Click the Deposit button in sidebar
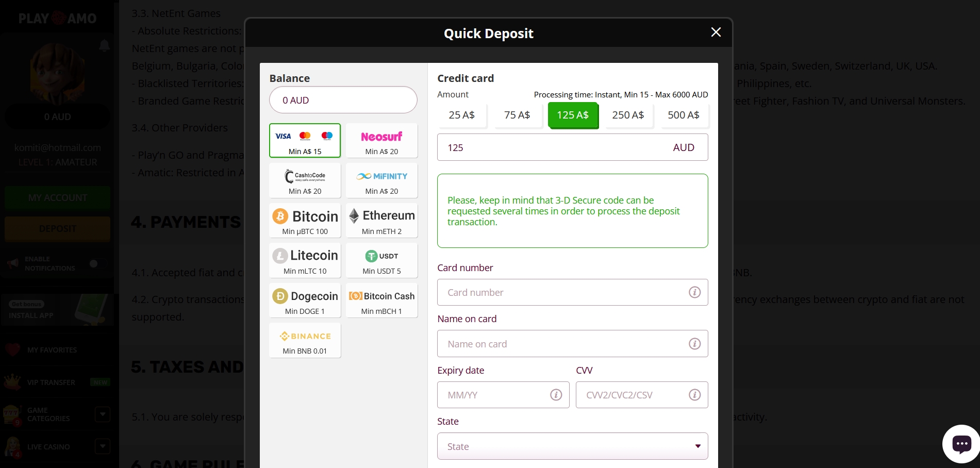The width and height of the screenshot is (980, 468). click(57, 228)
